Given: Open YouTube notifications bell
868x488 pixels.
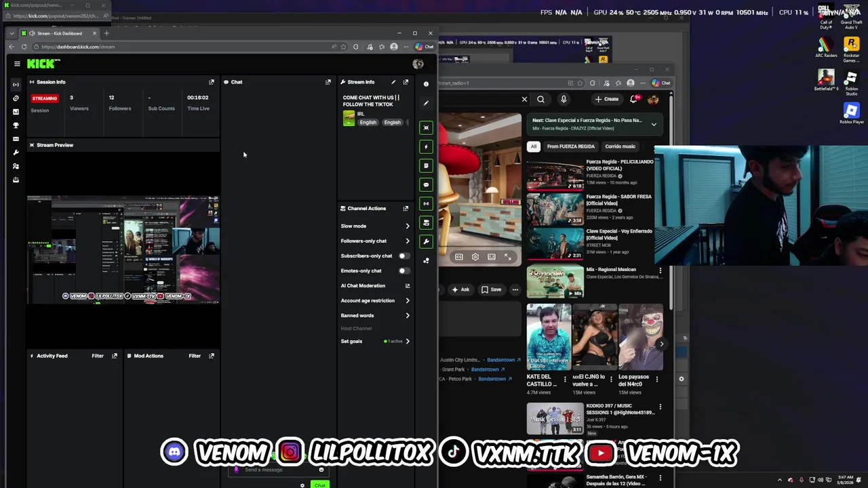Looking at the screenshot, I should pos(634,99).
